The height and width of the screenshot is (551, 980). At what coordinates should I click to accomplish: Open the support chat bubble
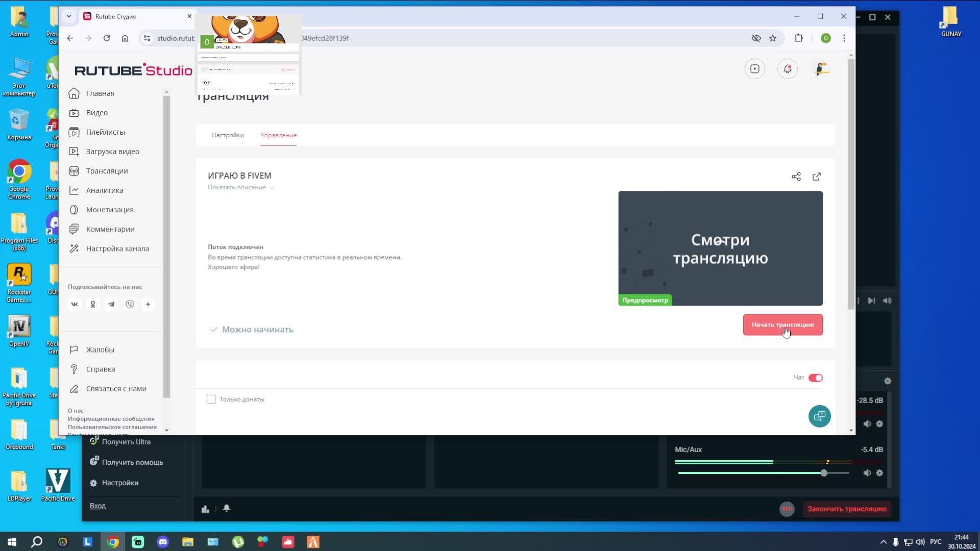(x=819, y=416)
